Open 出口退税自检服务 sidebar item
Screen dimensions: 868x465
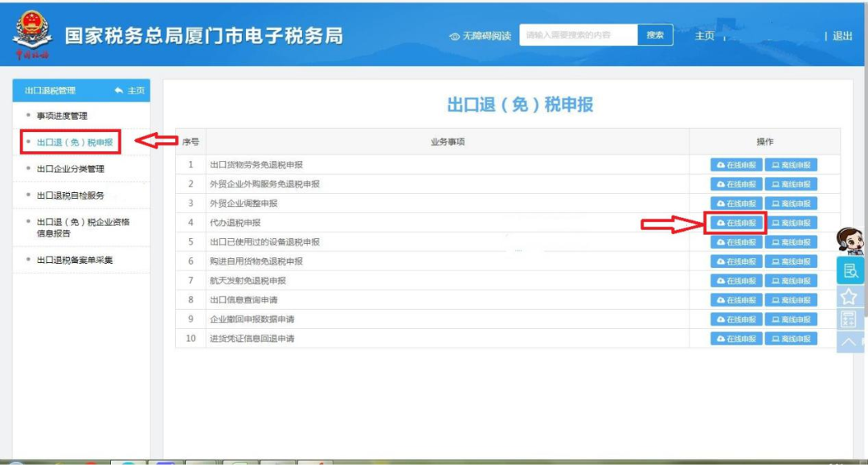click(x=70, y=195)
